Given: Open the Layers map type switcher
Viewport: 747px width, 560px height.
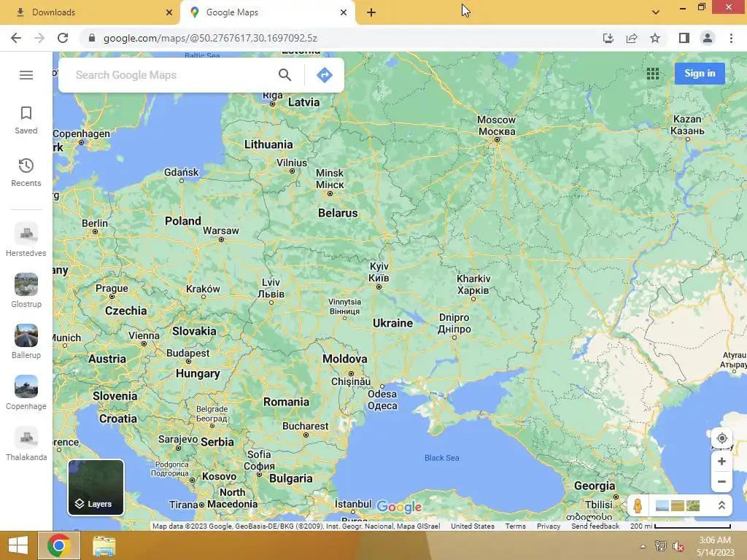Looking at the screenshot, I should 96,488.
